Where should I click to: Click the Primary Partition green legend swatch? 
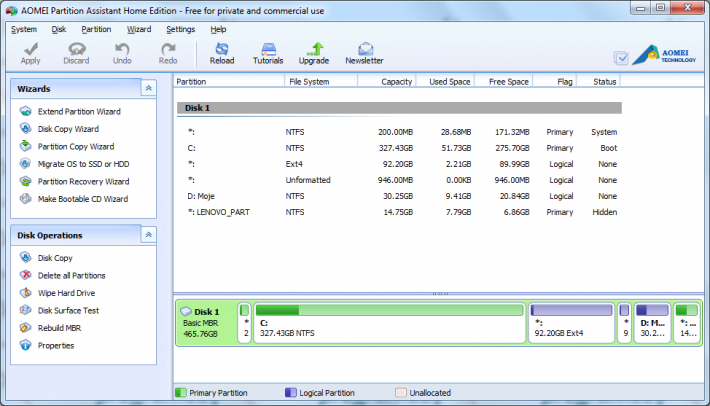click(181, 392)
